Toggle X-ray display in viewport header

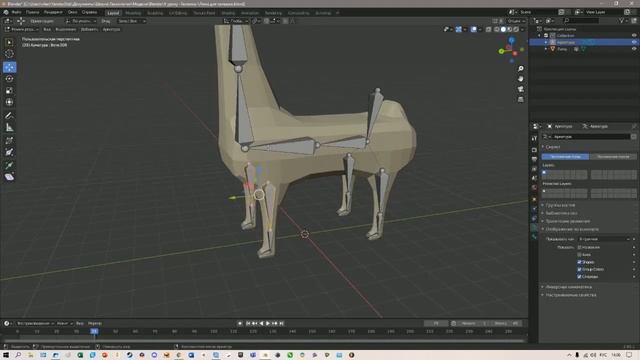tap(489, 29)
